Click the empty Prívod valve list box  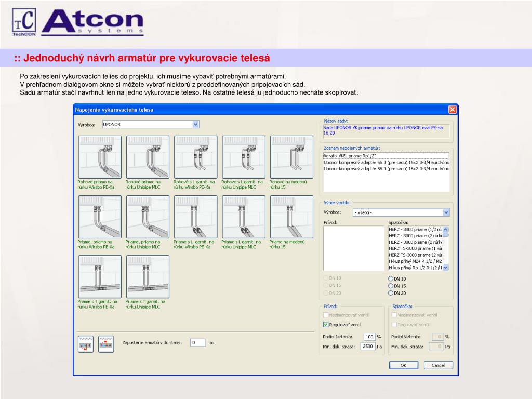[x=353, y=248]
